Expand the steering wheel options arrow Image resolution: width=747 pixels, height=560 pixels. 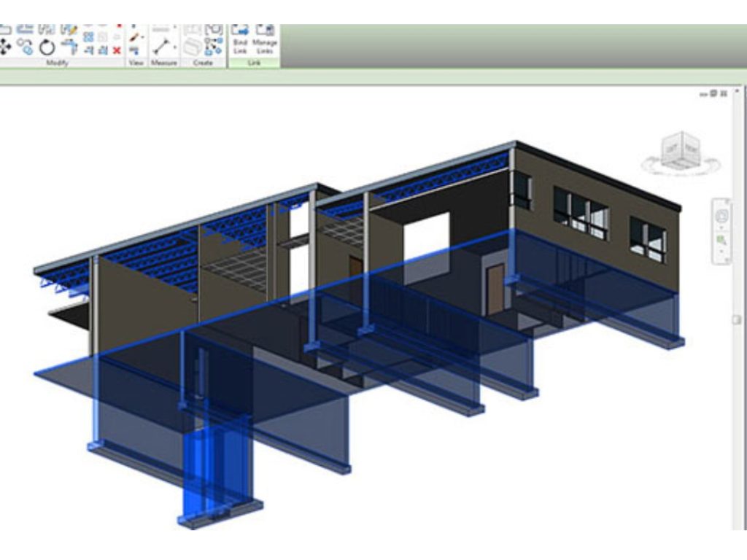pyautogui.click(x=722, y=228)
